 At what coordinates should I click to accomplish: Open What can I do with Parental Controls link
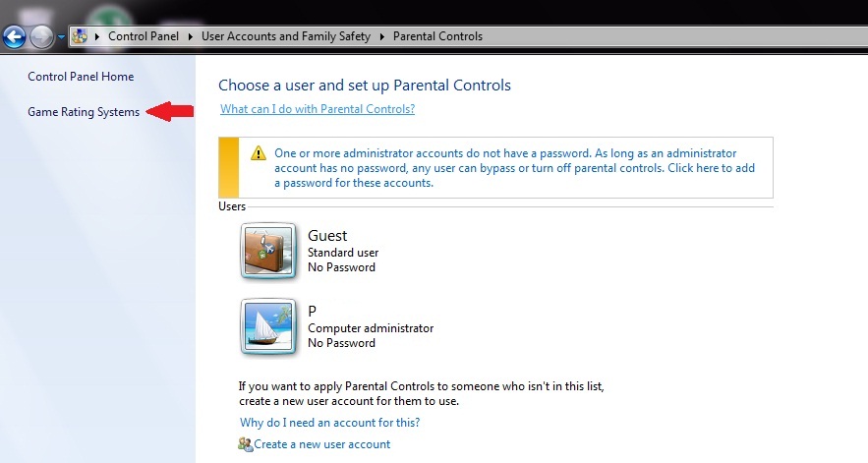point(318,109)
